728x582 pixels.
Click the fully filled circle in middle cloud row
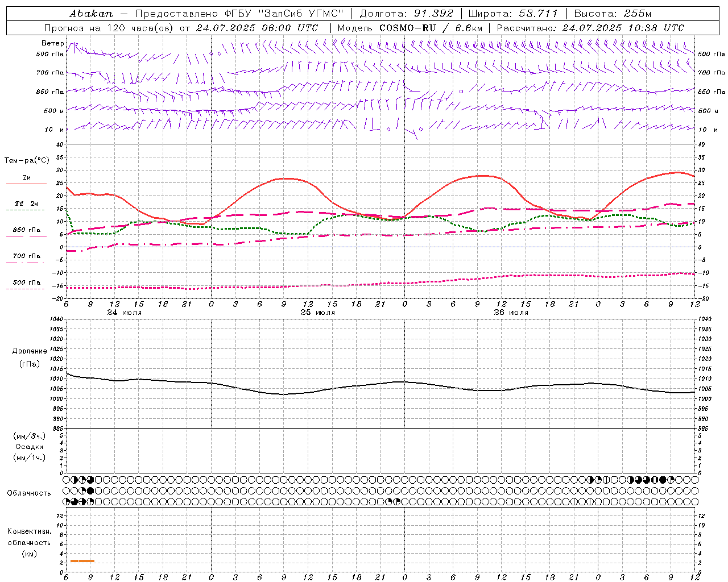tap(90, 490)
